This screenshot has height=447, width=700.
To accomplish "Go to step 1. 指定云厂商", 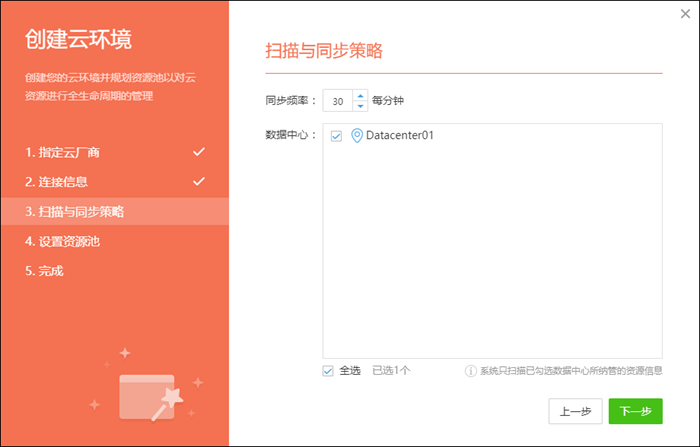I will 62,152.
